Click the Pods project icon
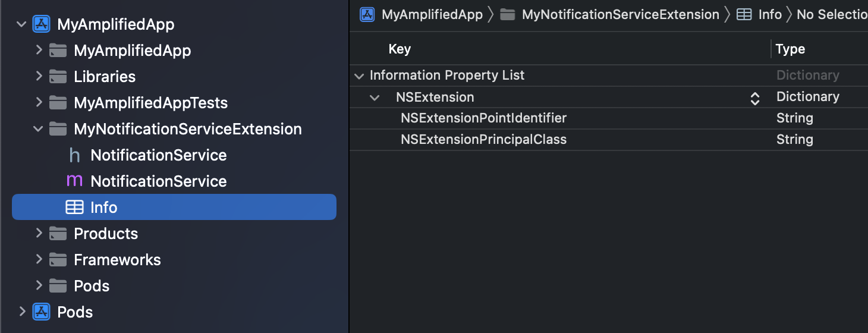 click(41, 312)
